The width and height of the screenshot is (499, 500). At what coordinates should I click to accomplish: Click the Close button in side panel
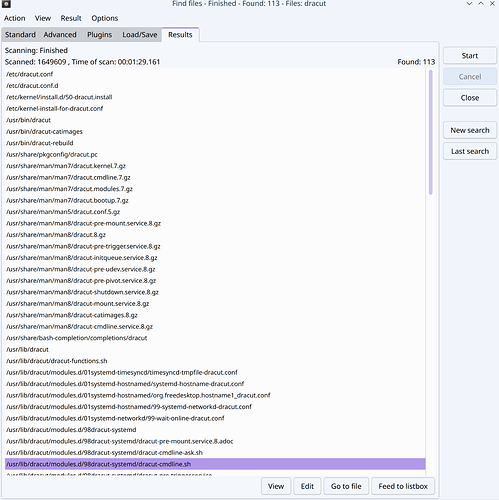pos(470,98)
